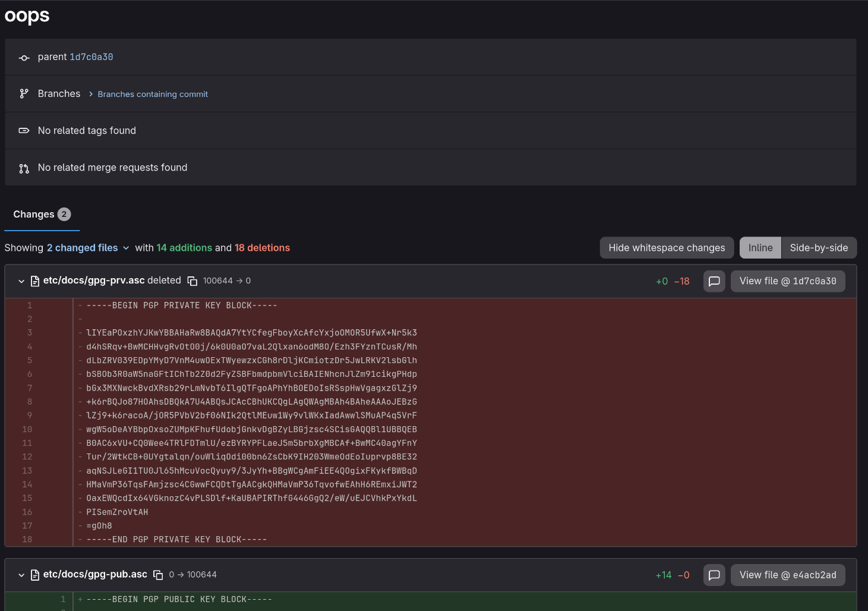Collapse the gpg-pub.asc file diff
This screenshot has width=868, height=611.
[x=21, y=575]
